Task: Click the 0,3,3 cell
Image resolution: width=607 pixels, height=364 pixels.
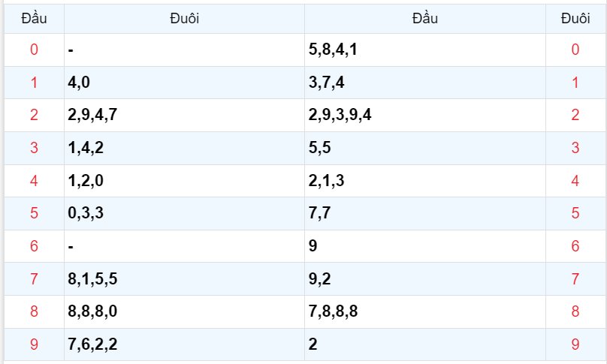Action: 86,213
